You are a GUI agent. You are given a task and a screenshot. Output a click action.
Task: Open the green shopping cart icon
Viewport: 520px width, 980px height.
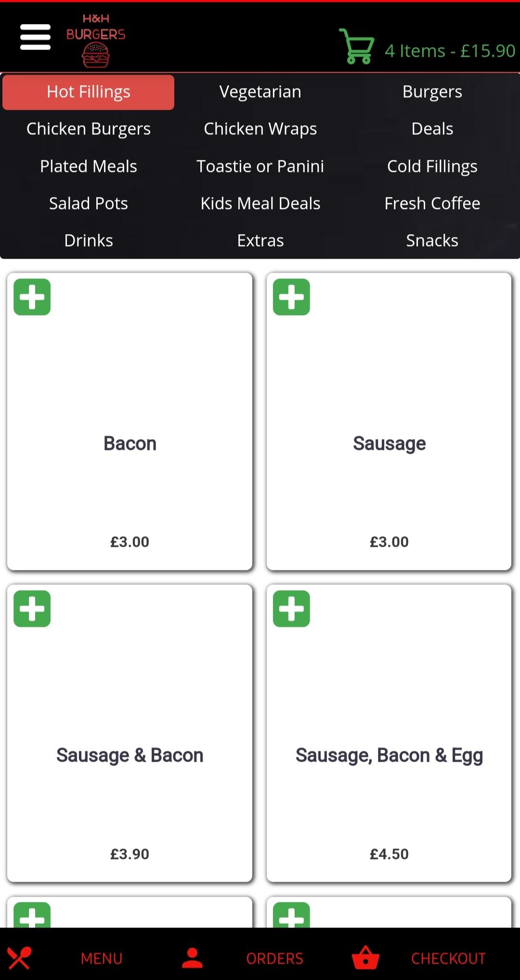click(x=356, y=46)
